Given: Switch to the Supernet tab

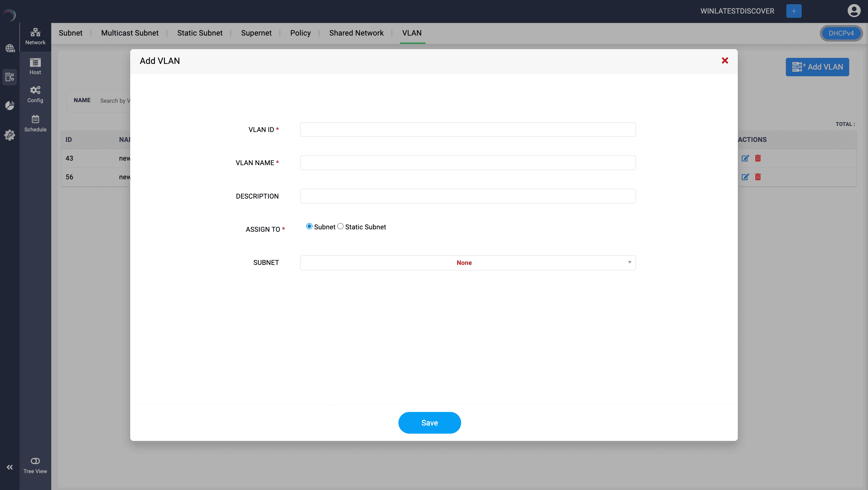Looking at the screenshot, I should click(256, 33).
